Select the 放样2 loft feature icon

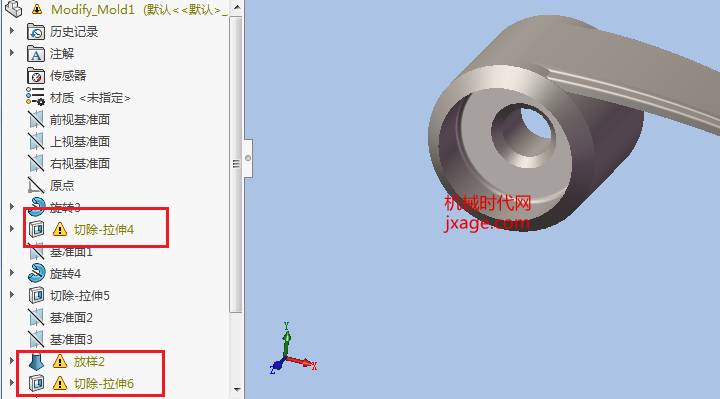(x=36, y=361)
